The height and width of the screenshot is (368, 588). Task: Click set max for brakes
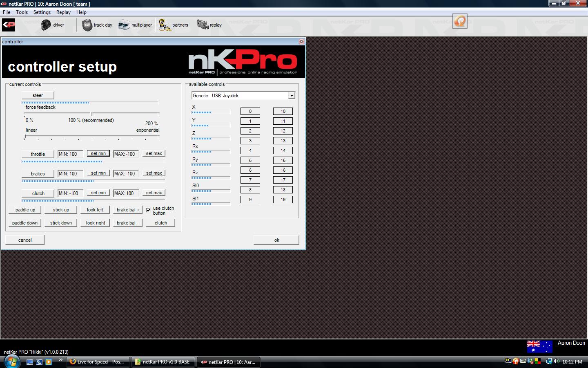click(154, 173)
